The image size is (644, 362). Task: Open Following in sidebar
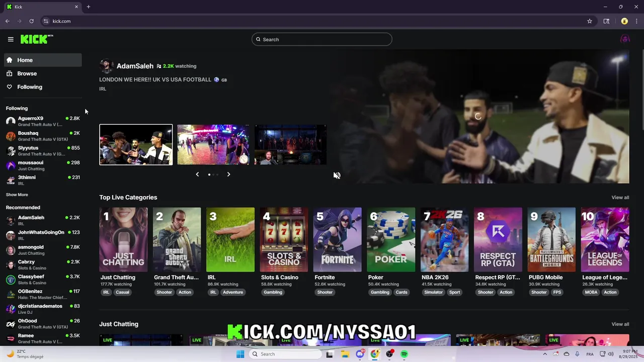(43, 87)
